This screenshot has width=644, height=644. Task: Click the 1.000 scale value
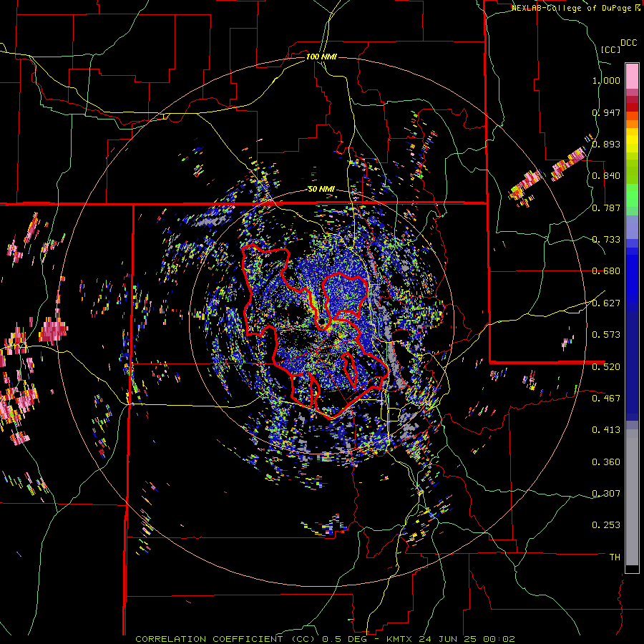(606, 80)
